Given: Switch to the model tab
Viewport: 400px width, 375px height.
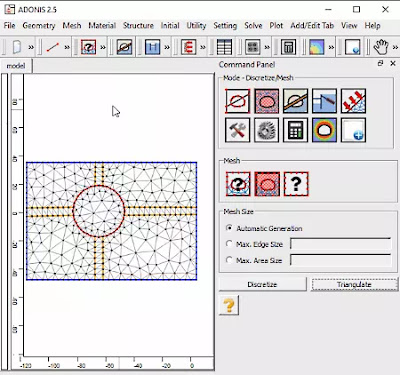Looking at the screenshot, I should tap(16, 66).
